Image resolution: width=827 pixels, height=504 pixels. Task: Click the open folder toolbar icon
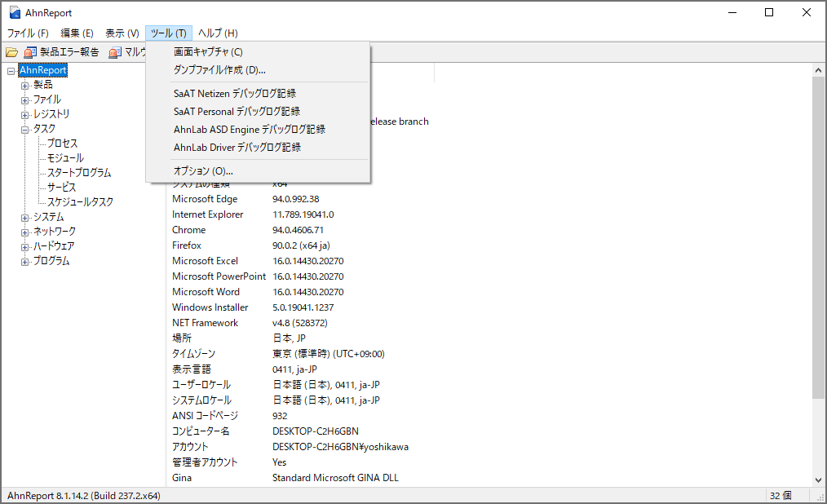pyautogui.click(x=11, y=52)
